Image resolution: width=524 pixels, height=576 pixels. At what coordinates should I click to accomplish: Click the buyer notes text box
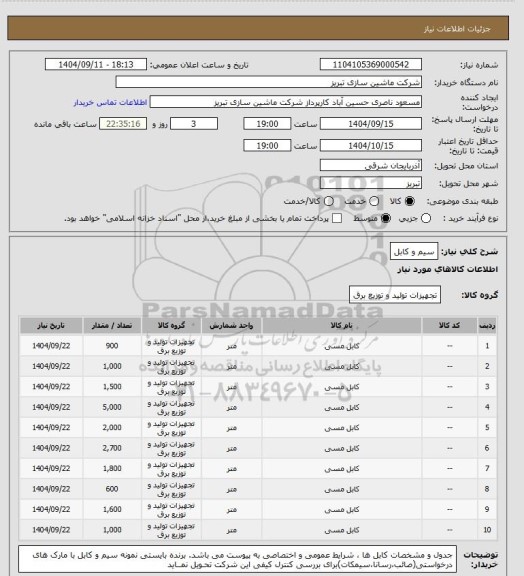[237, 559]
